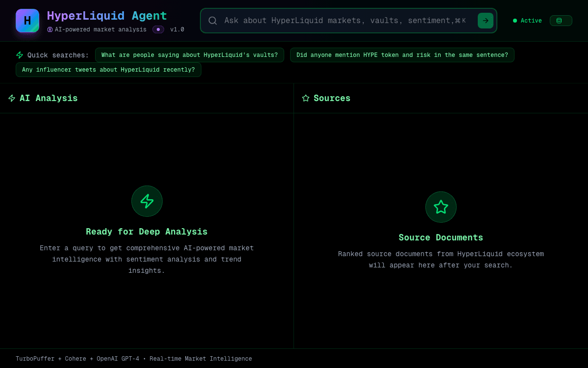
Task: Submit the query with the green arrow button
Action: coord(486,21)
